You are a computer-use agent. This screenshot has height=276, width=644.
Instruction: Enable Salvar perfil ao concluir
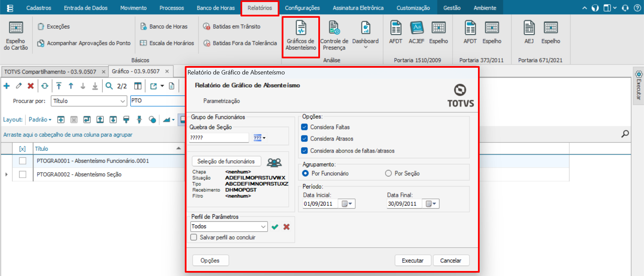[194, 237]
